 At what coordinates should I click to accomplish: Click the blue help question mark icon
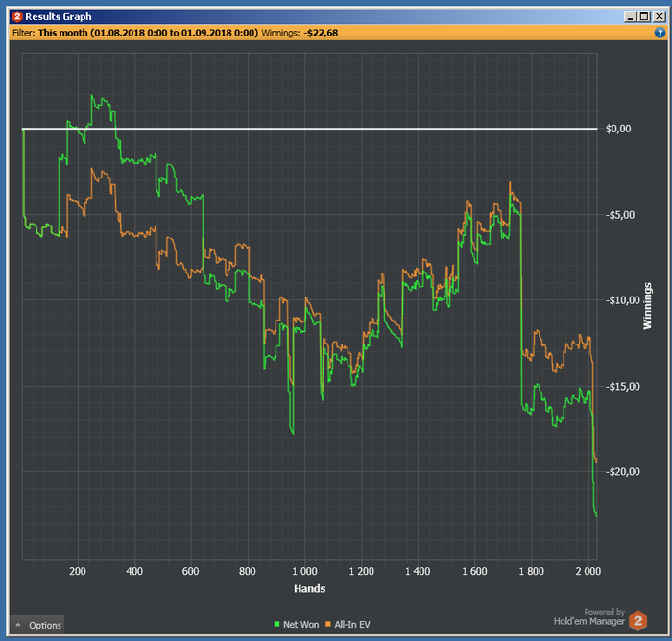click(x=660, y=33)
